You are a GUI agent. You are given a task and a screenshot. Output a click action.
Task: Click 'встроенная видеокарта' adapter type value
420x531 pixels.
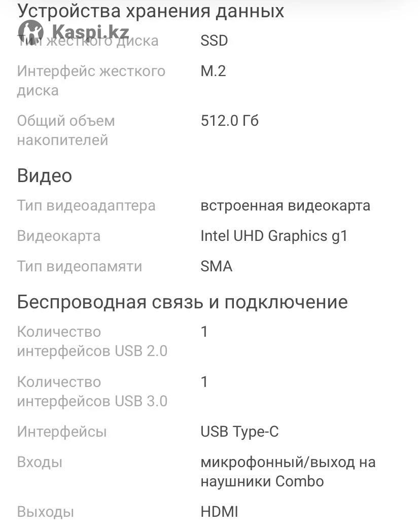point(285,205)
